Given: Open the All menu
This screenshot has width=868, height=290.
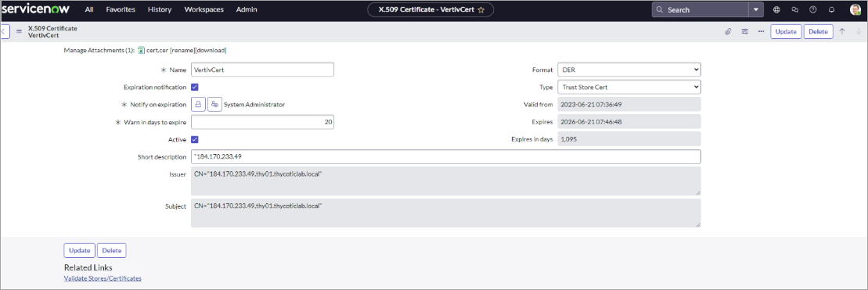Looking at the screenshot, I should coord(89,9).
